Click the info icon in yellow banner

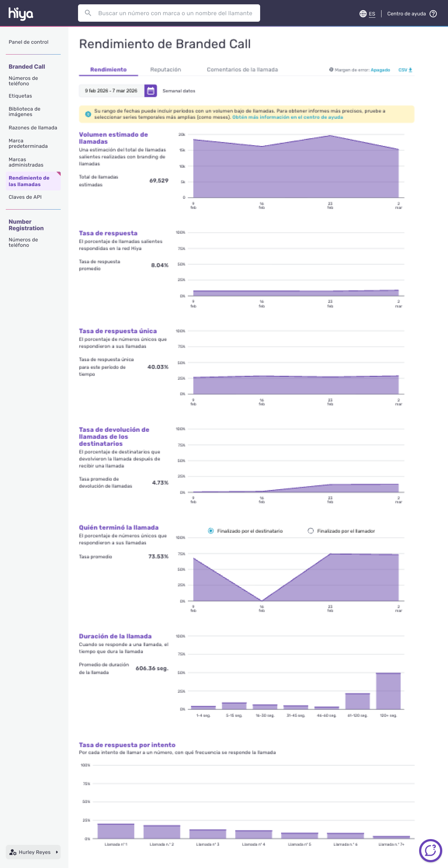pyautogui.click(x=88, y=114)
